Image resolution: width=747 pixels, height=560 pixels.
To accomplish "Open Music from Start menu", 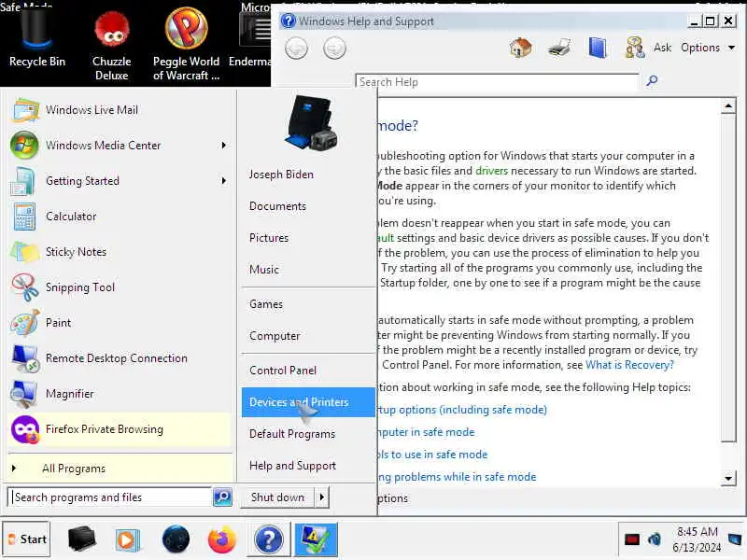I will click(264, 270).
